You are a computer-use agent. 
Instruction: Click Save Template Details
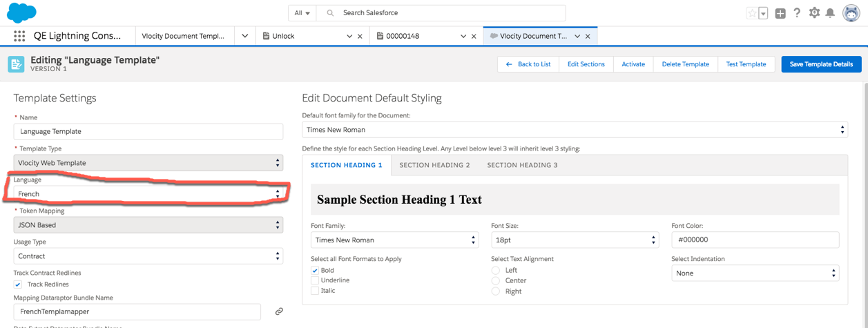point(821,64)
